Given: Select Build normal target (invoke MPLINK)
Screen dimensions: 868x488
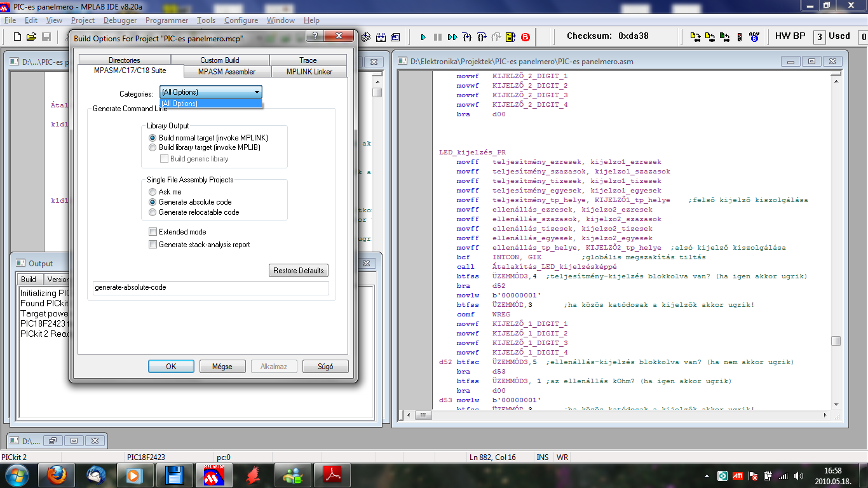Looking at the screenshot, I should pos(209,138).
